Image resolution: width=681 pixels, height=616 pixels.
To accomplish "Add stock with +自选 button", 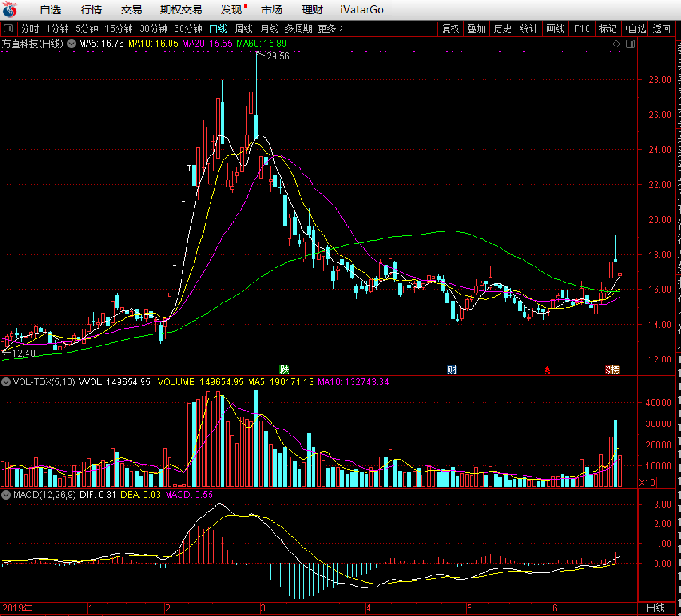I will tap(635, 29).
